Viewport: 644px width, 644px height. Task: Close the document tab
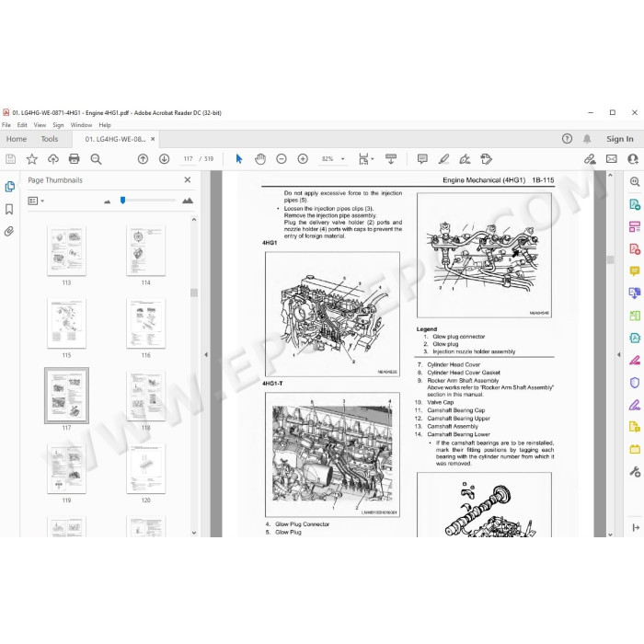point(153,139)
